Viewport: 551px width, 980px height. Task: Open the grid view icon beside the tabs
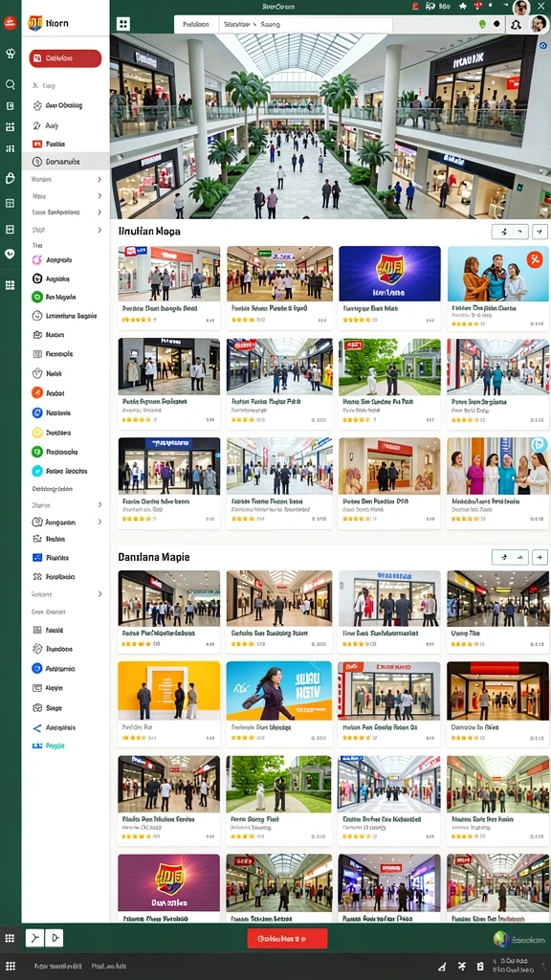tap(123, 24)
